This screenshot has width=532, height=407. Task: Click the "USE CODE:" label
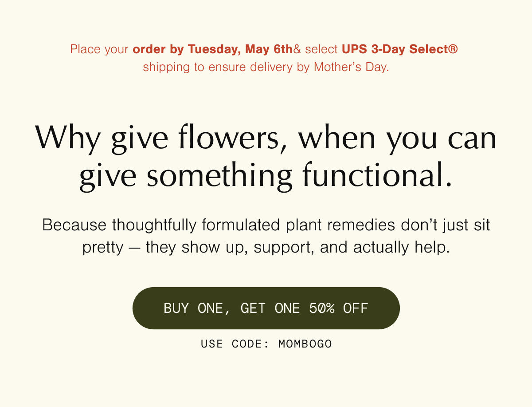click(x=235, y=344)
